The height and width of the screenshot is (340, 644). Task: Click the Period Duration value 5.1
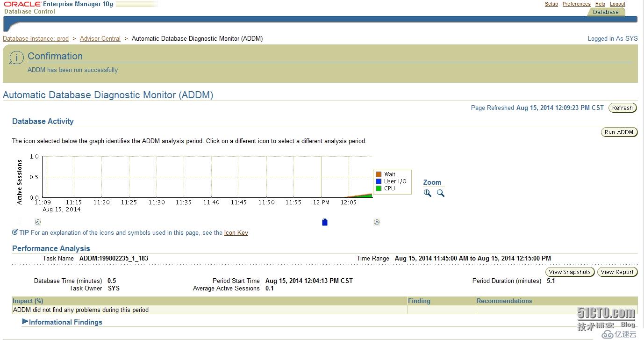(551, 281)
